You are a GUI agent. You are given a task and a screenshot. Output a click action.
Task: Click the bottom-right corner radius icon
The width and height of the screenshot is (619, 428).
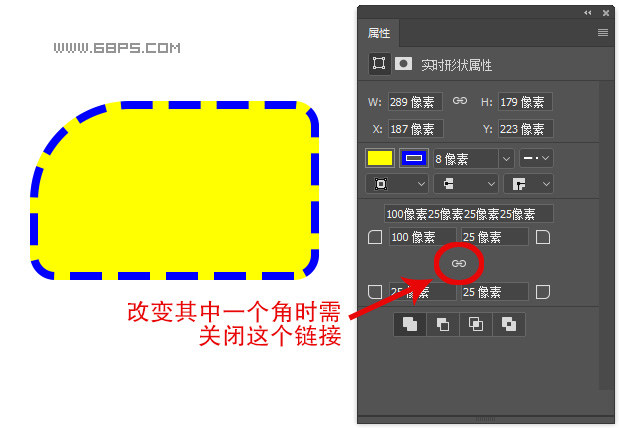point(543,292)
